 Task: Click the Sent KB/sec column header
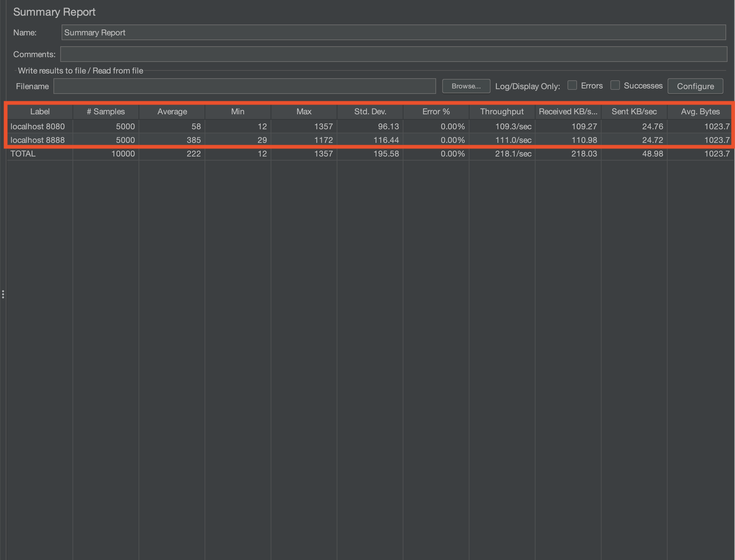[634, 112]
